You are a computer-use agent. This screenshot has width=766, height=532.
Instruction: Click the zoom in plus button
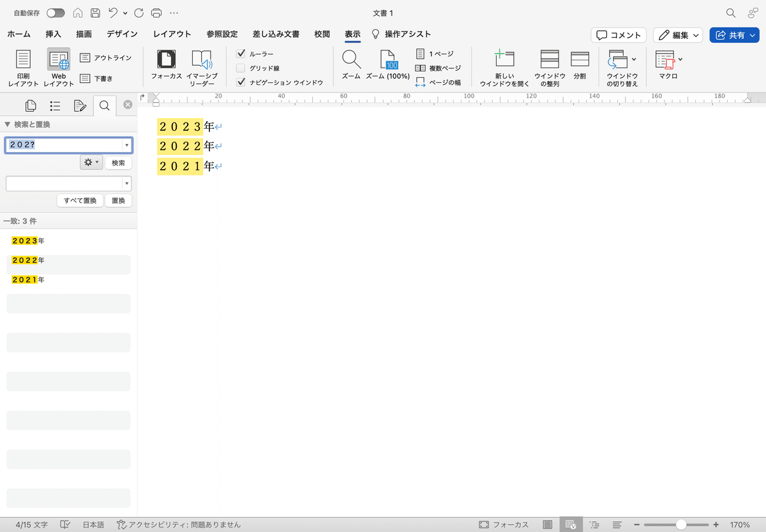[716, 524]
